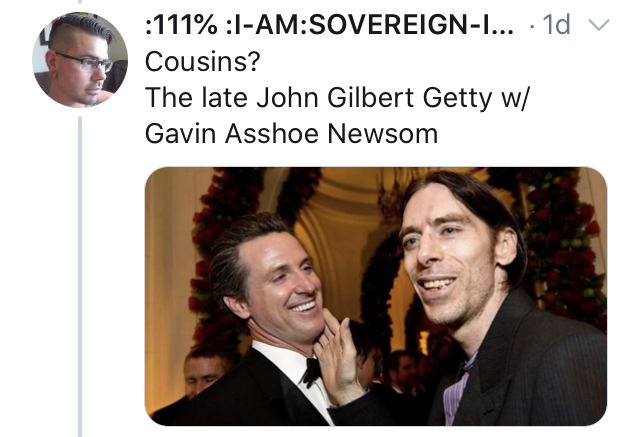Click the background guest at photo's lower left
The image size is (640, 437).
point(205,371)
